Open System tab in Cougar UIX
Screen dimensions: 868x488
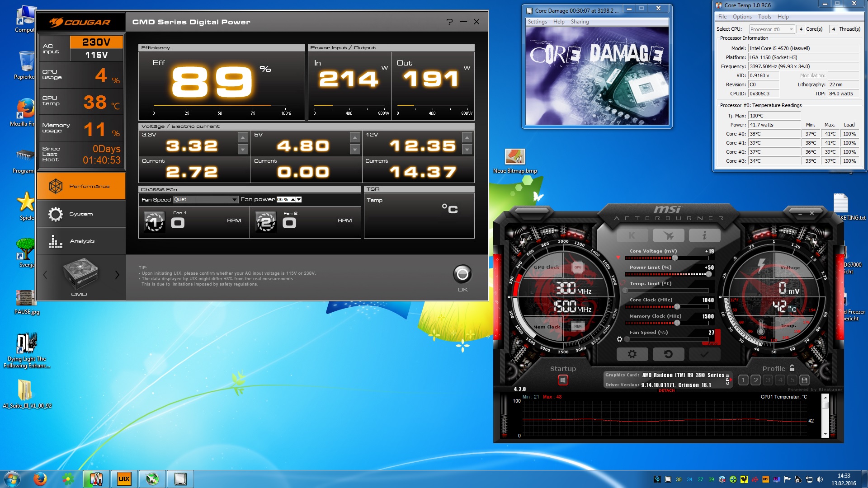pos(81,214)
